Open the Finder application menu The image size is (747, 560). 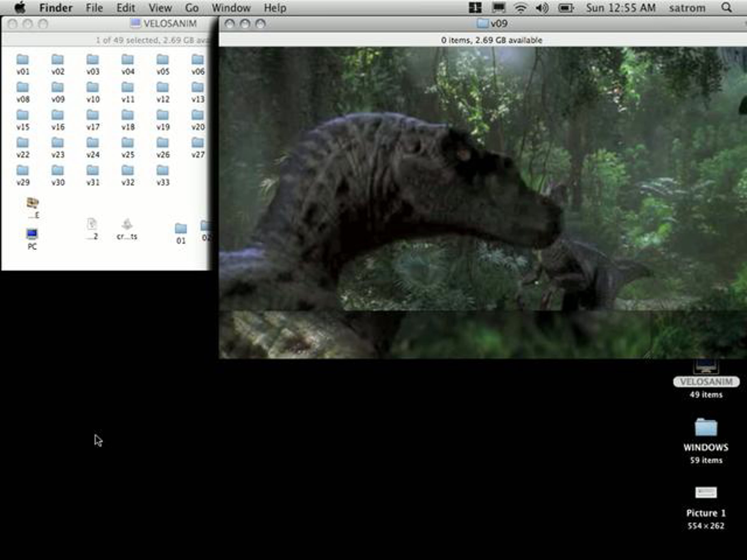pos(56,8)
